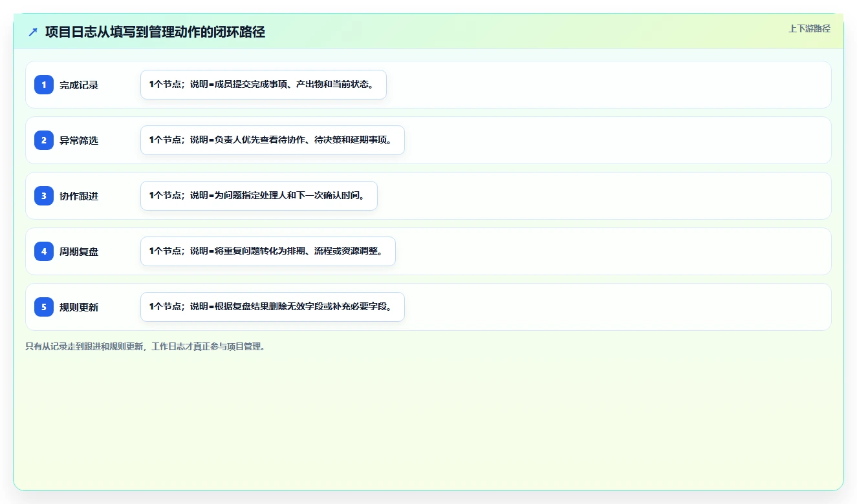The height and width of the screenshot is (504, 857).
Task: Click the 周期复盘 step label
Action: coord(79,251)
